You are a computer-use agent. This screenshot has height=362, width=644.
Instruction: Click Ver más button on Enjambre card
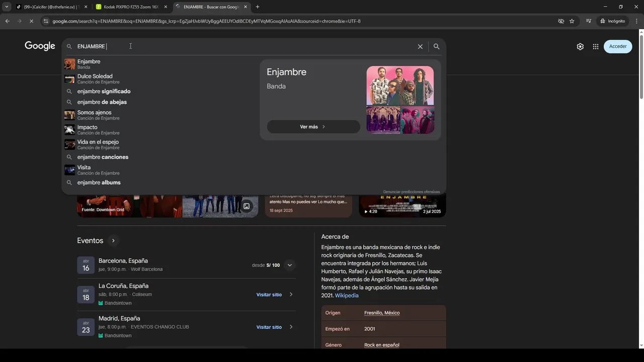(x=313, y=127)
